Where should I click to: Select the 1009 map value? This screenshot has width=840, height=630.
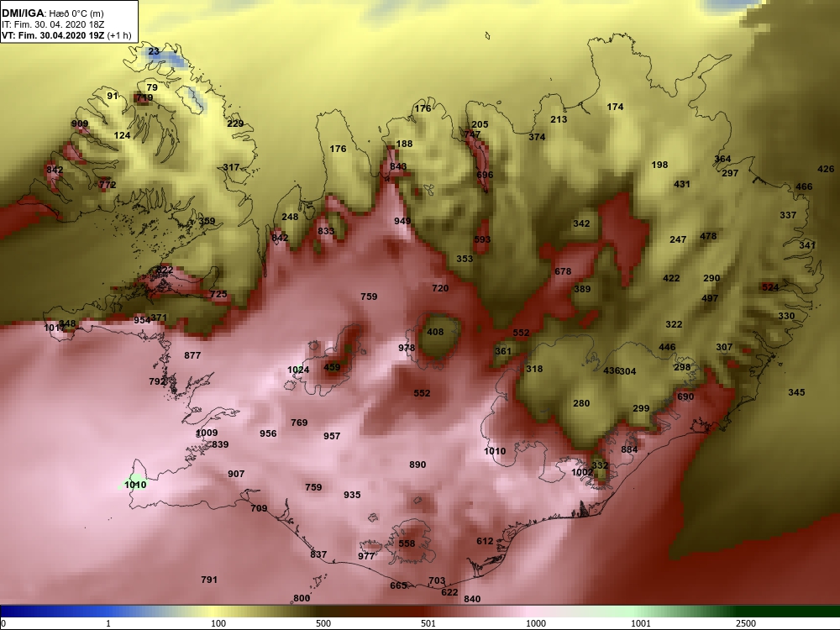[207, 433]
